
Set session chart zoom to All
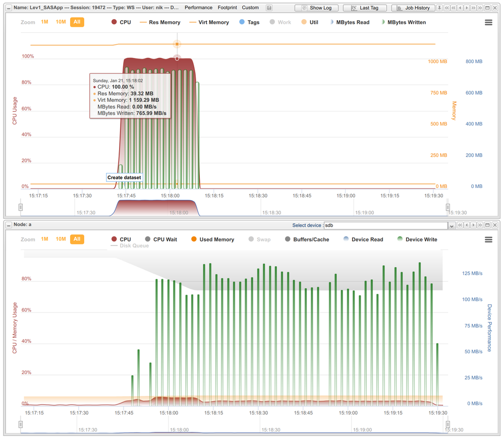pyautogui.click(x=77, y=22)
